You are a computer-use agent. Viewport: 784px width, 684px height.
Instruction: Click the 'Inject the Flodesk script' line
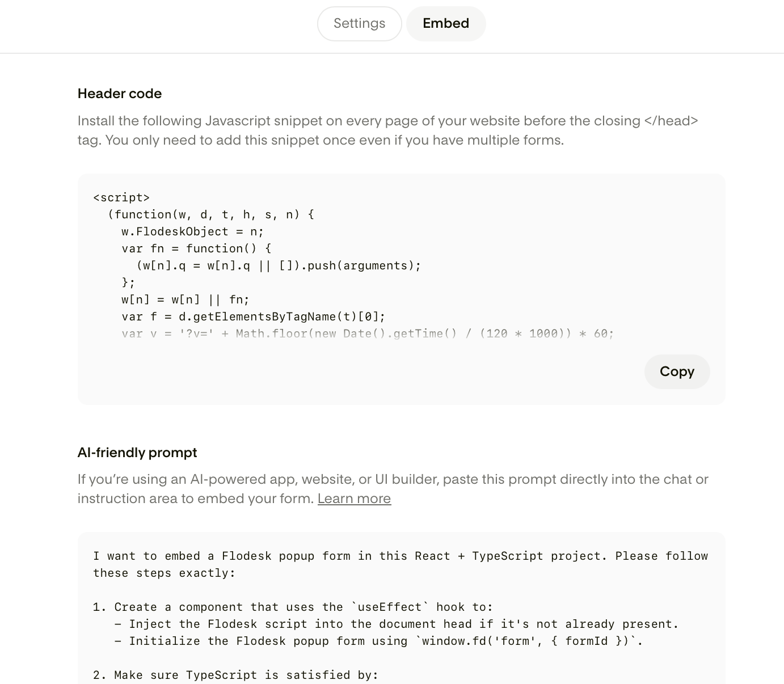click(x=397, y=624)
